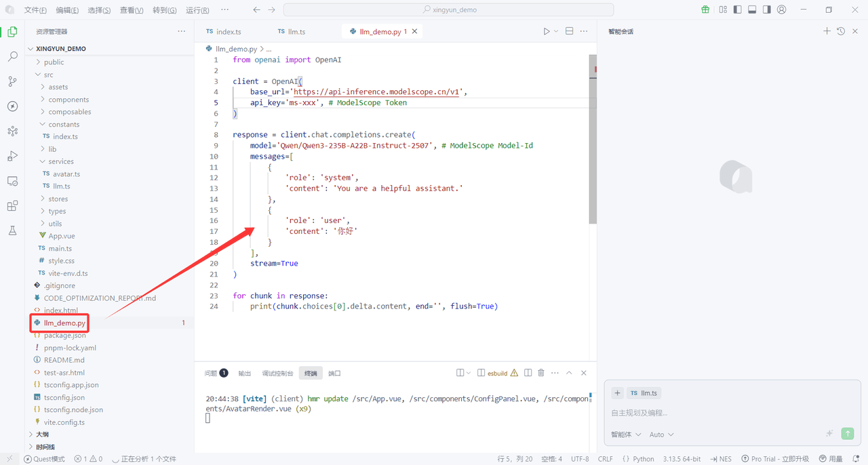Switch to the 调试控制台 debug console tab

(x=278, y=373)
